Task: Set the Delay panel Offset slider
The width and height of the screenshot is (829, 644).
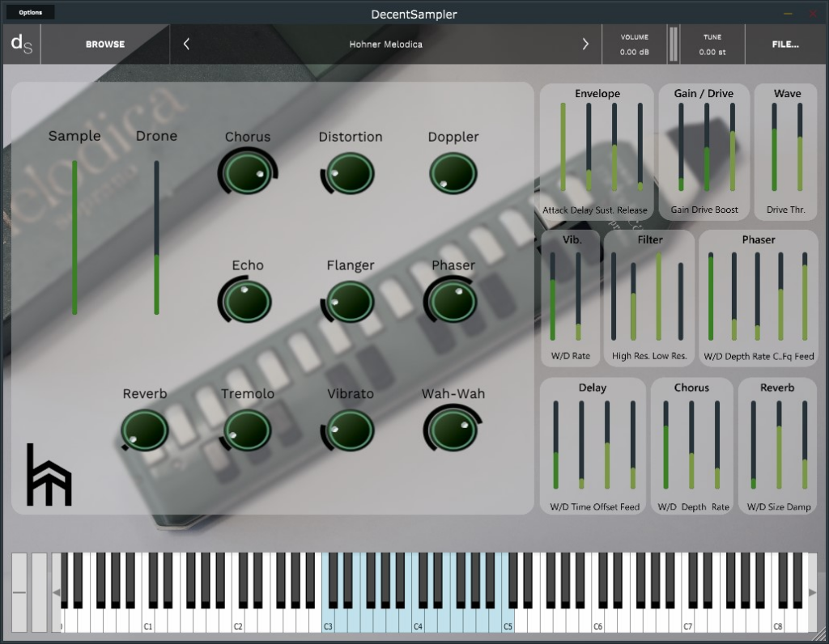Action: tap(607, 445)
